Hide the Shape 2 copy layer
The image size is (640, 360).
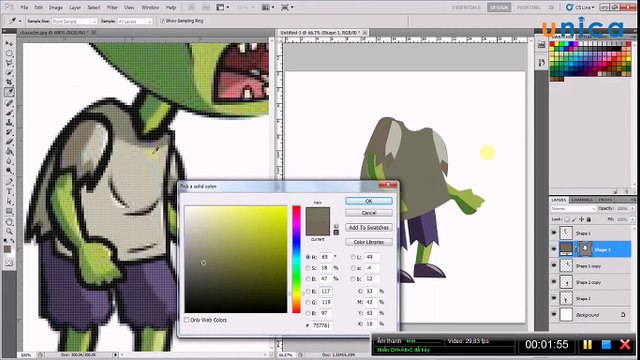click(554, 282)
